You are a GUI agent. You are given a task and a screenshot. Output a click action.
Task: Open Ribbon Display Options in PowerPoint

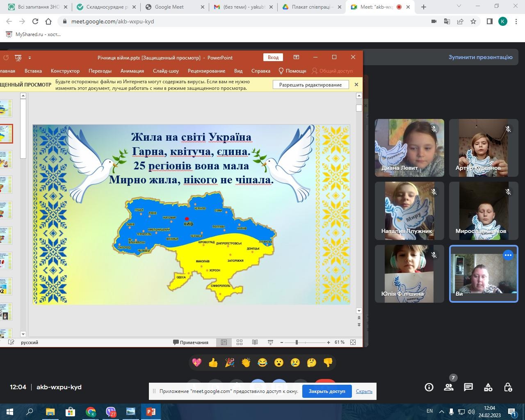click(x=296, y=57)
